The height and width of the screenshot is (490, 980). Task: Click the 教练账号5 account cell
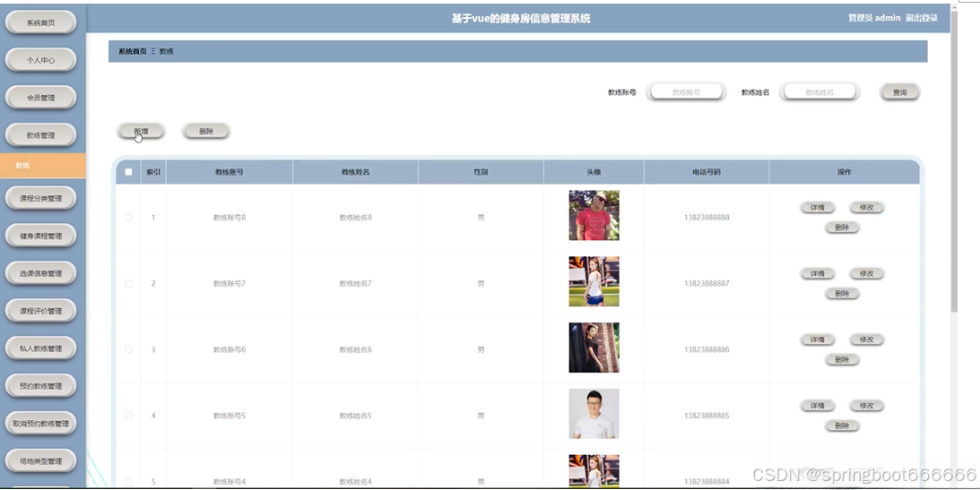pos(230,416)
